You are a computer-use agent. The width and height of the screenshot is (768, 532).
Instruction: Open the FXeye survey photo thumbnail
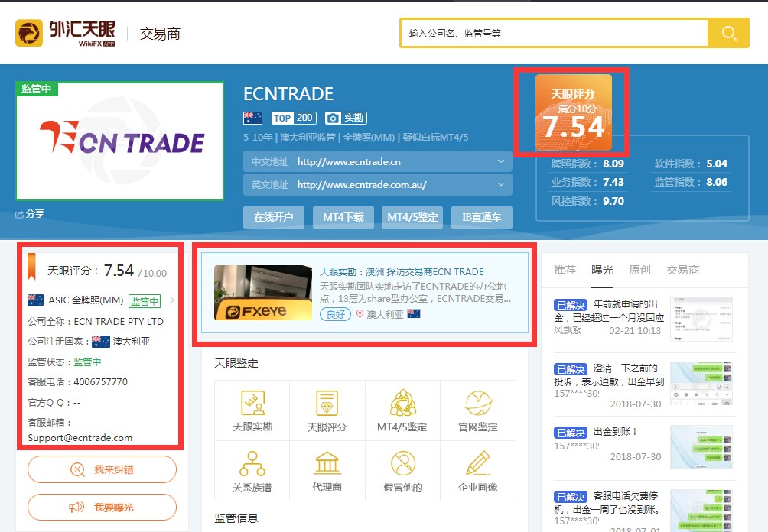263,293
